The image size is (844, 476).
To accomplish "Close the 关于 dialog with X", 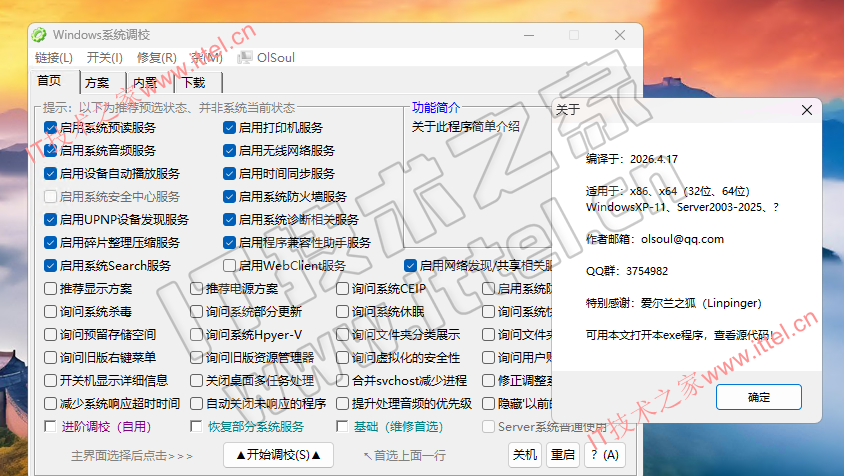I will (x=805, y=110).
